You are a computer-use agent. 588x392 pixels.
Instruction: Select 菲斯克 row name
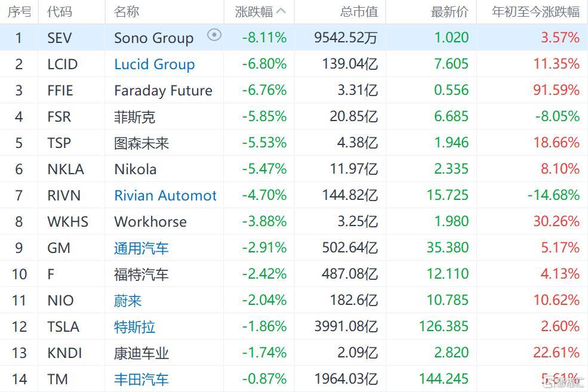[134, 117]
